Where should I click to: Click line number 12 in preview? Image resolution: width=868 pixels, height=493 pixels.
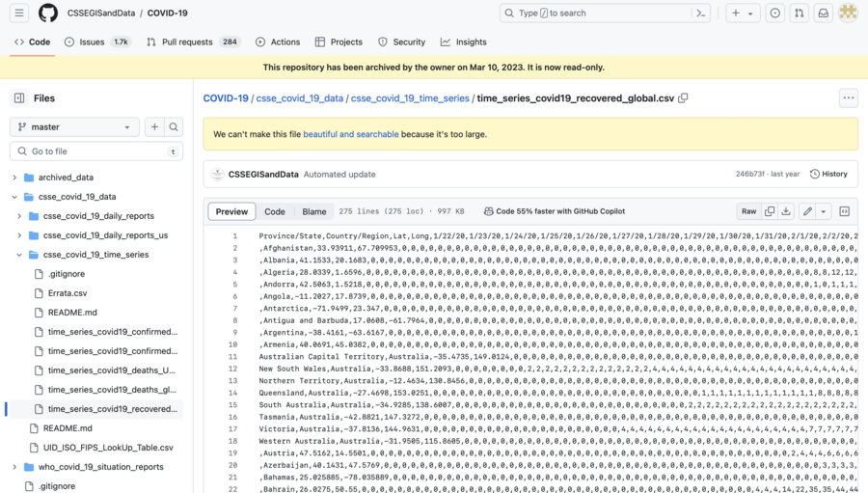[233, 369]
